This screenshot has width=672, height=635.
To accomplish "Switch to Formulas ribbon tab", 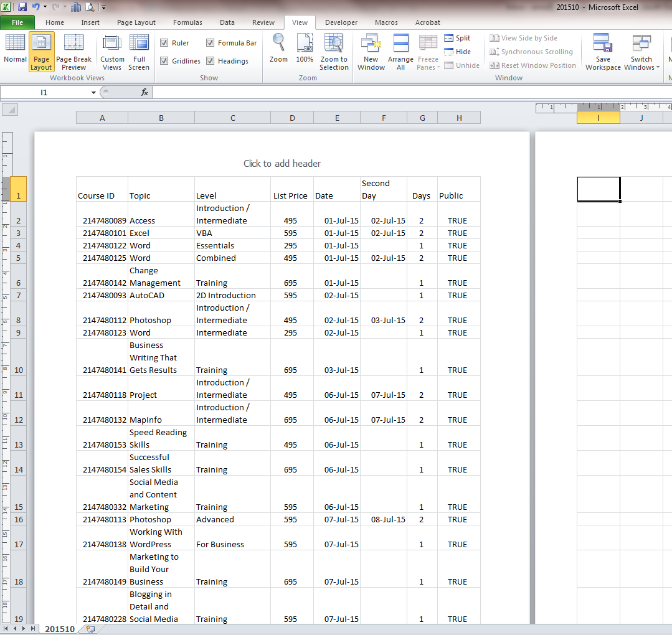I will [187, 22].
